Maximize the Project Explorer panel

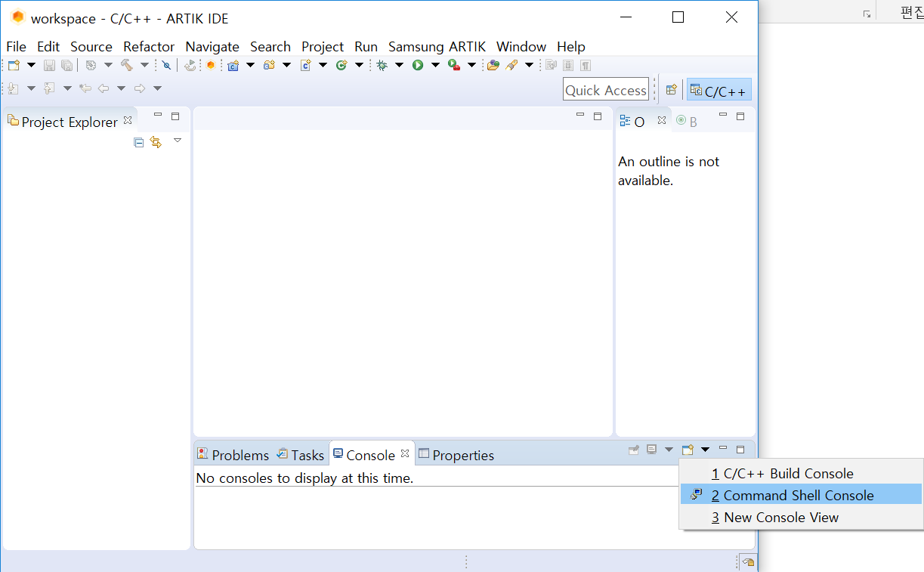[x=175, y=116]
